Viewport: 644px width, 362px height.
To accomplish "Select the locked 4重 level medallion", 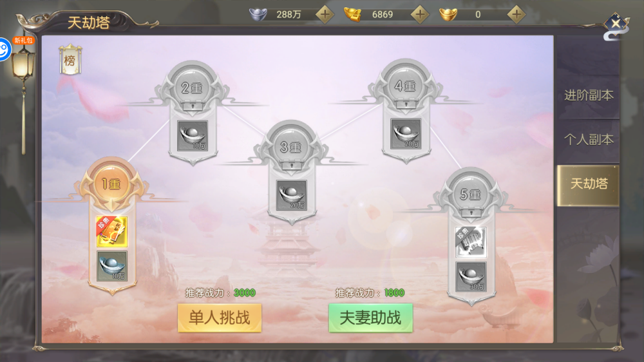I will click(x=405, y=86).
